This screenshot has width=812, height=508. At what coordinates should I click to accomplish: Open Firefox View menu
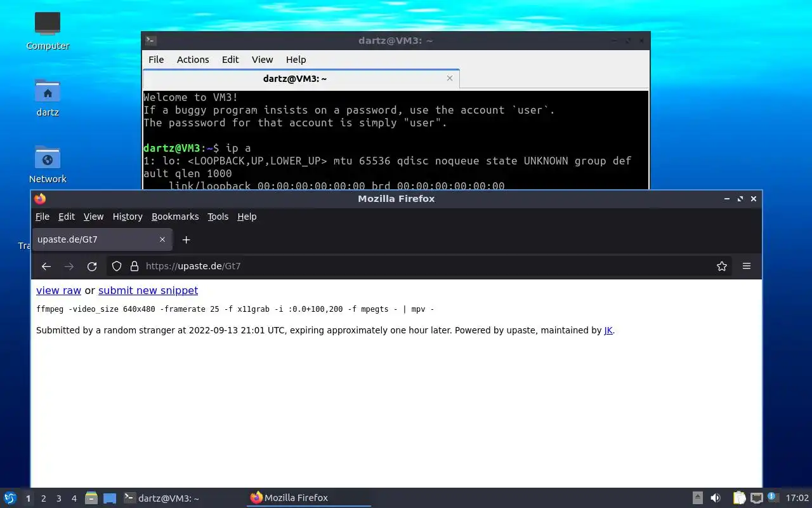93,217
